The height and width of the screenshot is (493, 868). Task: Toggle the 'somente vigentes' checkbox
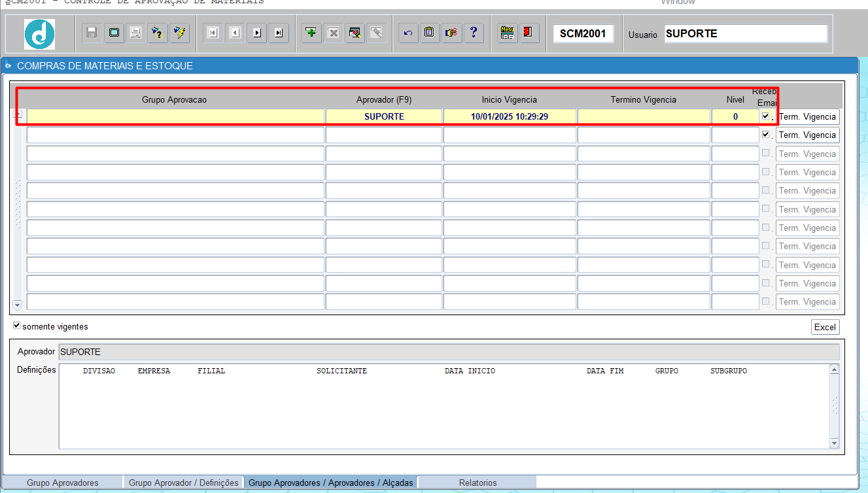[x=16, y=326]
